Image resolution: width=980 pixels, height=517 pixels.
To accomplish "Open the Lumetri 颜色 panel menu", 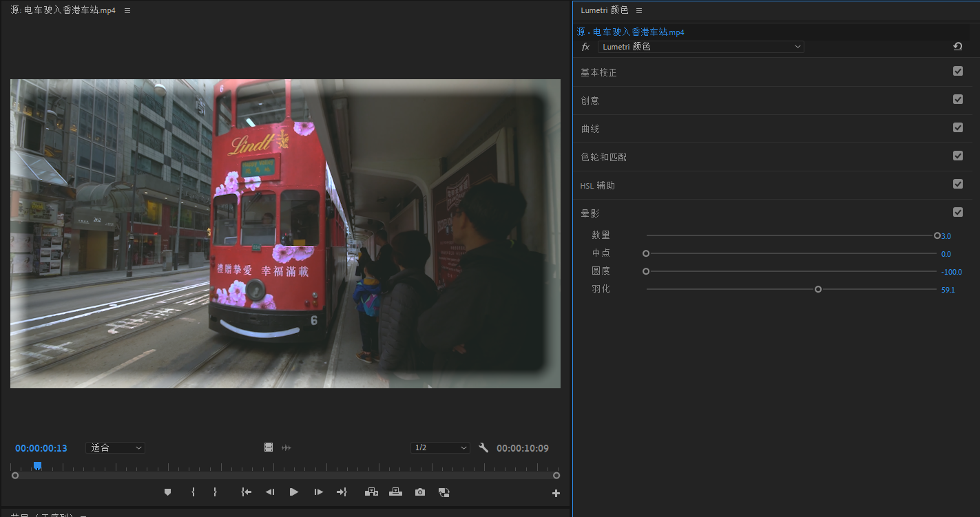I will pyautogui.click(x=639, y=10).
